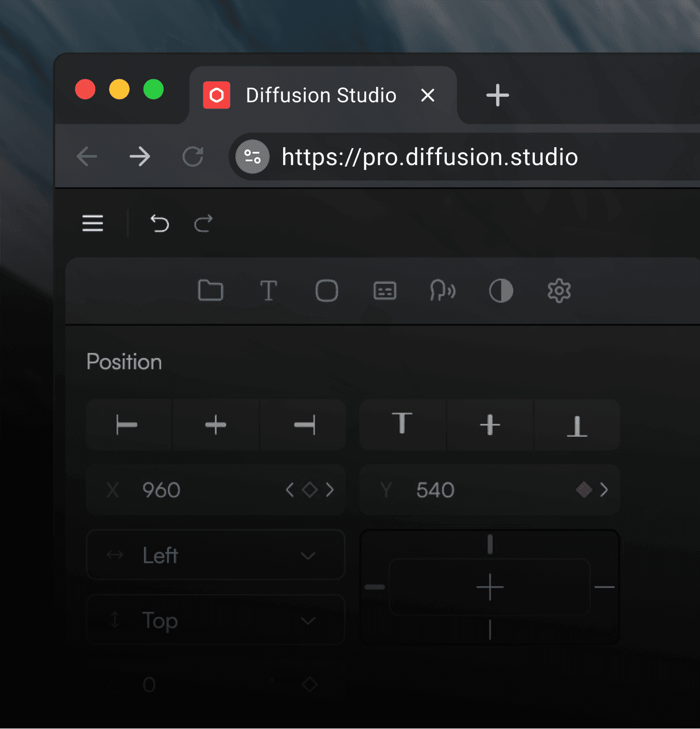Go back in browser history
The height and width of the screenshot is (729, 700).
click(x=87, y=156)
